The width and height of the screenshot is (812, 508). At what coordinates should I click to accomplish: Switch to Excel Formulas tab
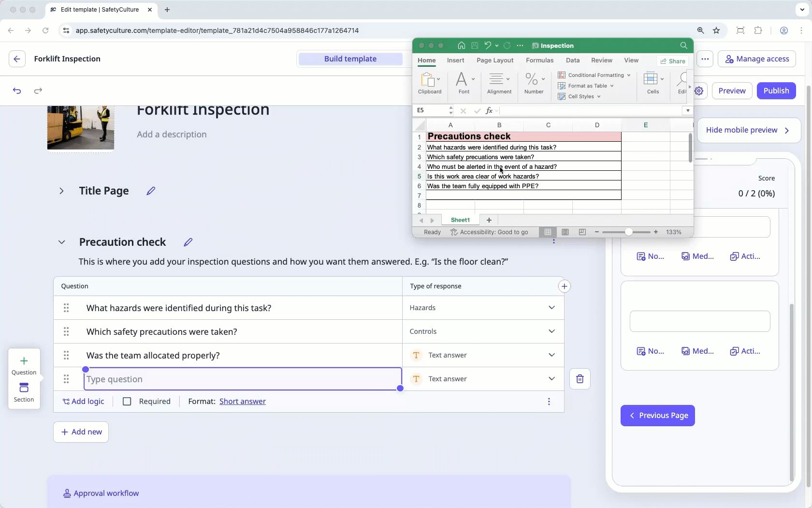click(540, 60)
